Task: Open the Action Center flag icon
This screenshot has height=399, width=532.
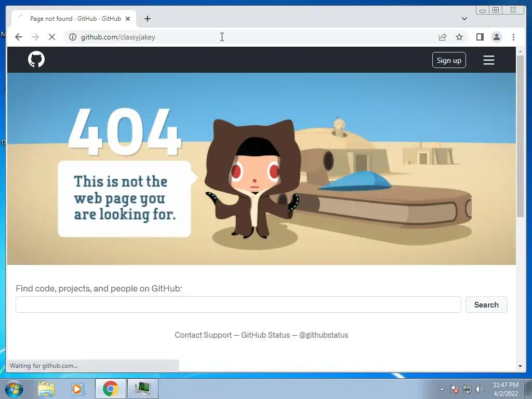Action: pos(455,389)
